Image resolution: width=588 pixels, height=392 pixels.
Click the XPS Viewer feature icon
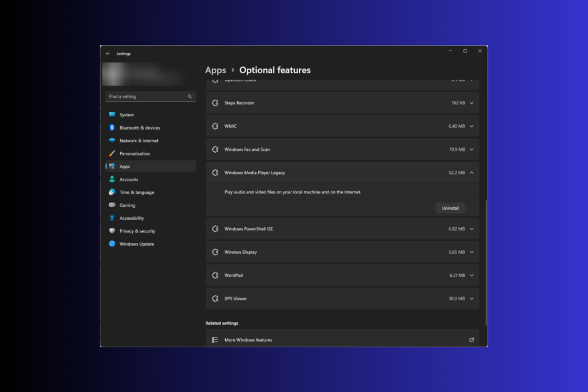pyautogui.click(x=215, y=298)
